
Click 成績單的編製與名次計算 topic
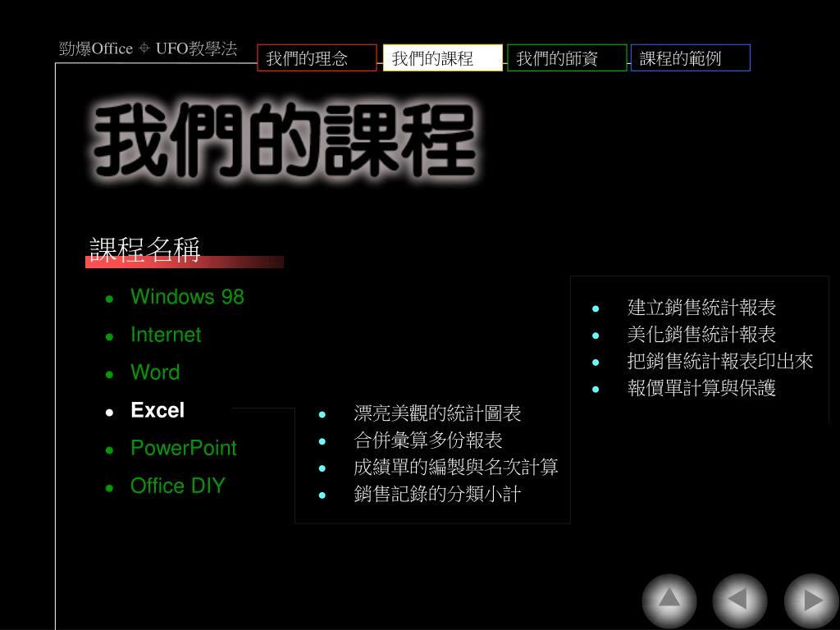point(456,467)
